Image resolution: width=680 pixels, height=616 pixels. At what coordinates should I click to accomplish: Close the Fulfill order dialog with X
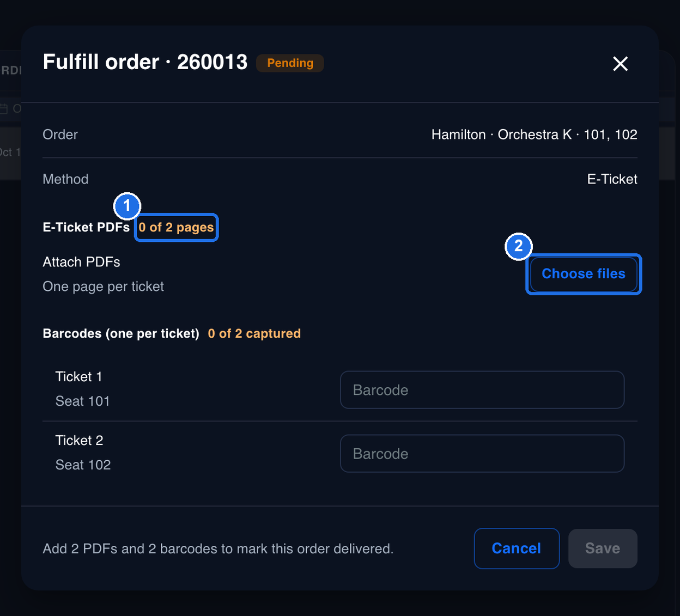[x=620, y=64]
